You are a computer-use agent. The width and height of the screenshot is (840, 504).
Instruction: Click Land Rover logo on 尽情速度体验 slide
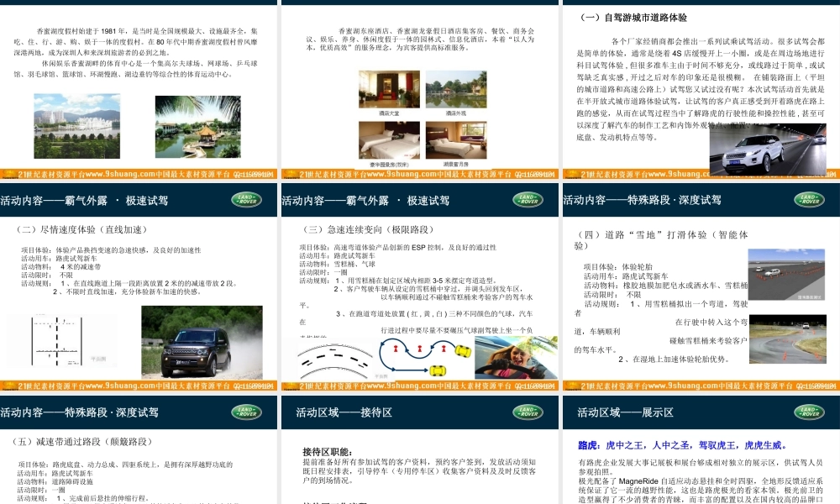(246, 200)
